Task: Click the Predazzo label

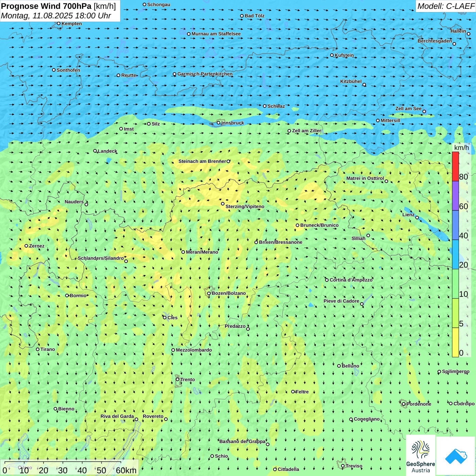Action: pos(235,326)
